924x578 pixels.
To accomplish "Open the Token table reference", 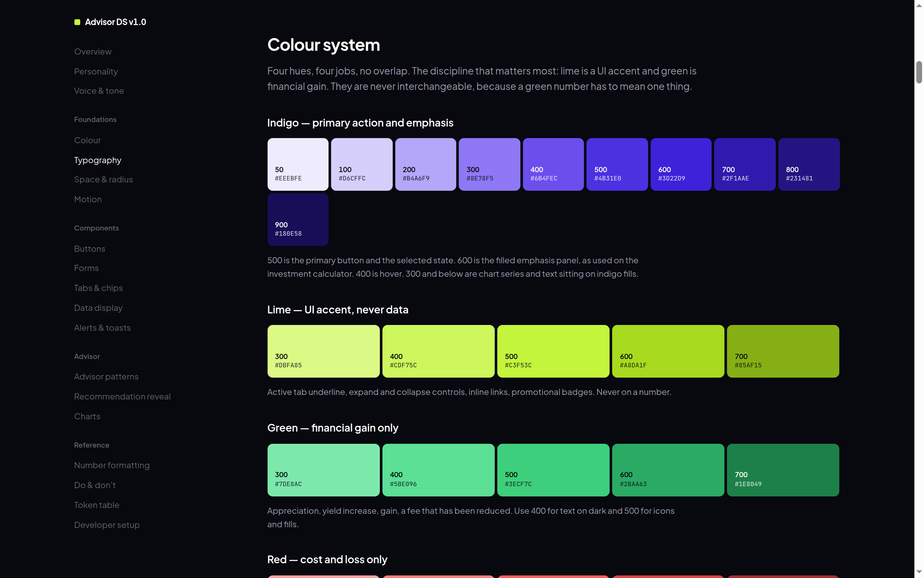I will click(97, 505).
